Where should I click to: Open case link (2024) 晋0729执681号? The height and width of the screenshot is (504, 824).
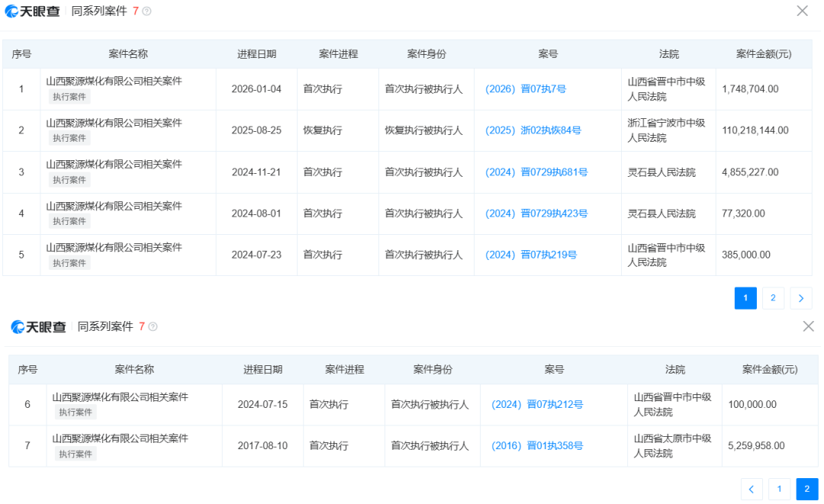pos(536,172)
